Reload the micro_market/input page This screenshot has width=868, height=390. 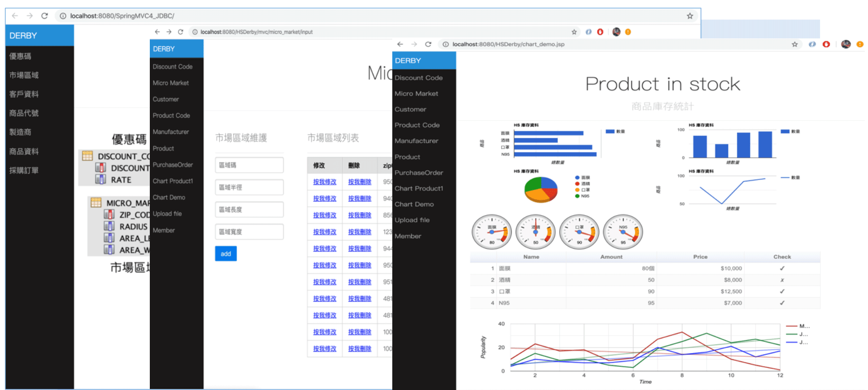tap(180, 32)
